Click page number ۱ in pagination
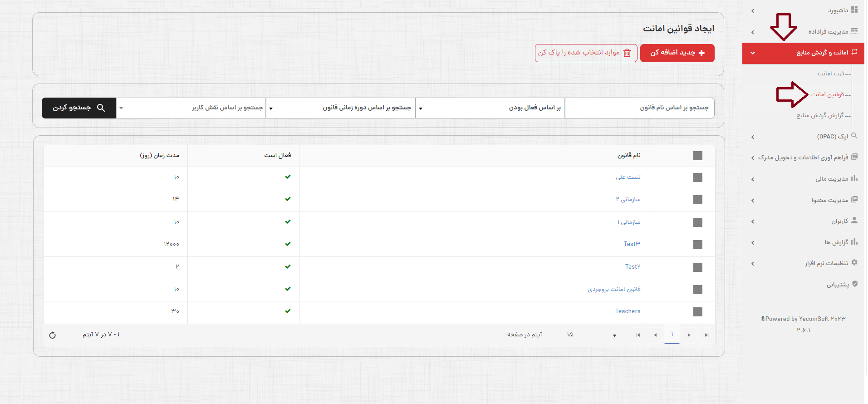868x404 pixels. (672, 335)
